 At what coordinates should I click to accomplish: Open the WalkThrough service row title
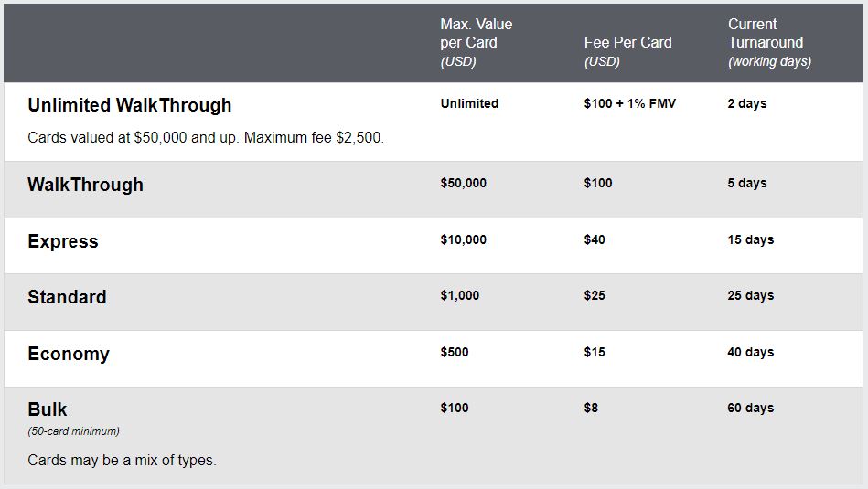pyautogui.click(x=85, y=185)
